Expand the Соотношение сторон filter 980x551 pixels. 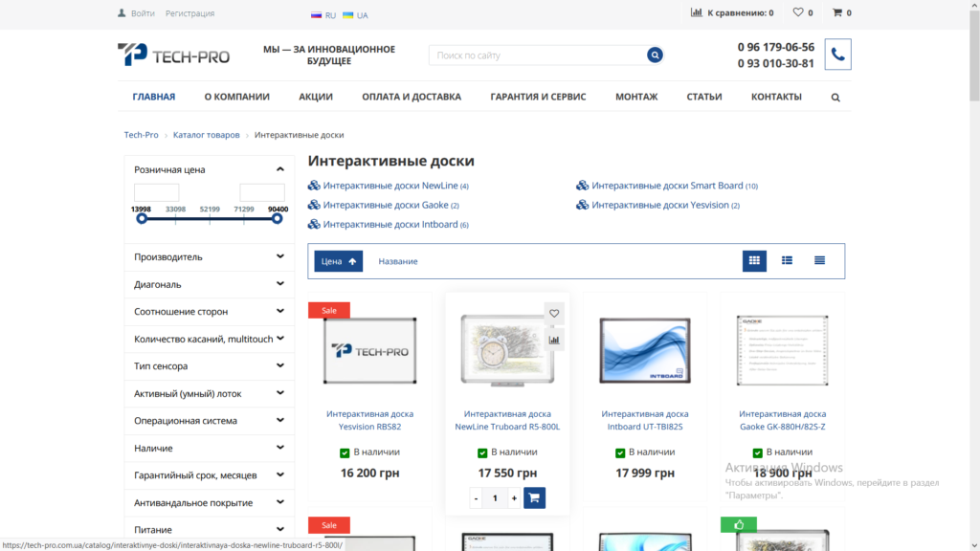tap(280, 311)
